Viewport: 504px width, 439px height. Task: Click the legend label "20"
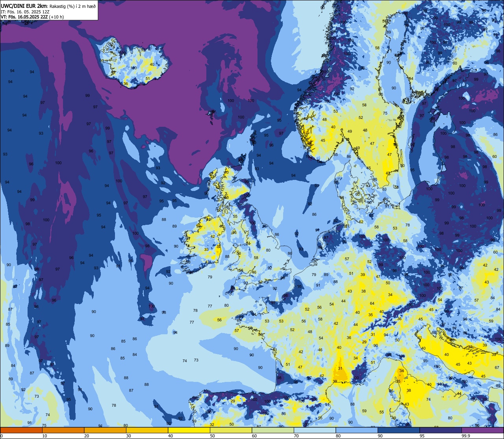click(x=87, y=436)
